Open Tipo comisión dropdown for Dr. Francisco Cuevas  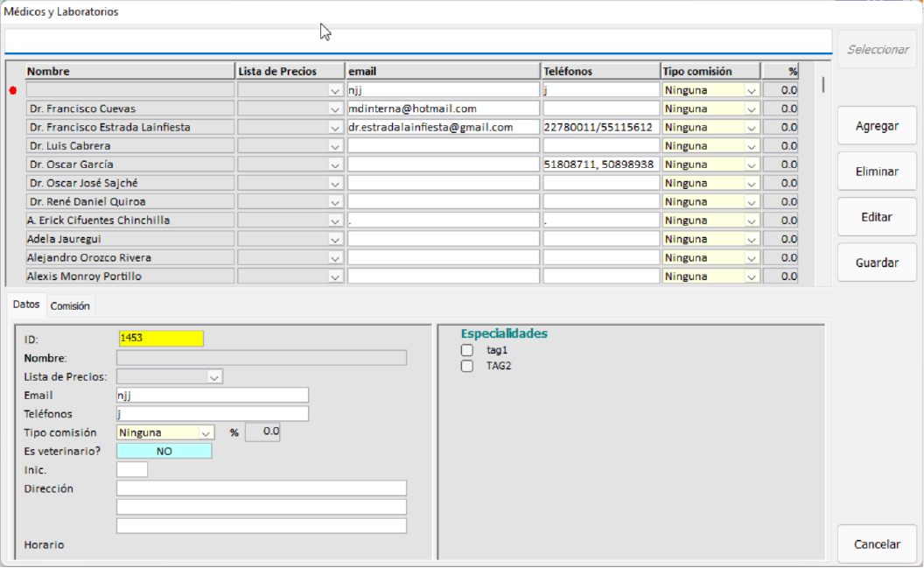coord(752,109)
